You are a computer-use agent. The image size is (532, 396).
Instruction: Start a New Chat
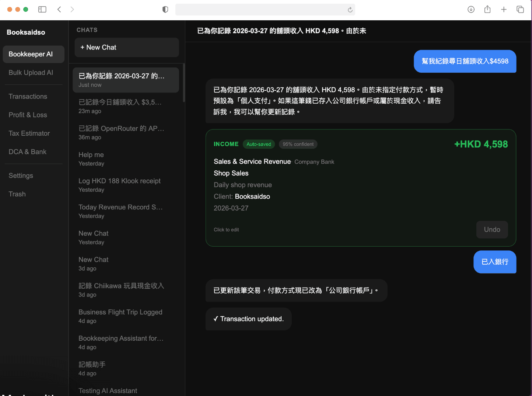click(126, 47)
